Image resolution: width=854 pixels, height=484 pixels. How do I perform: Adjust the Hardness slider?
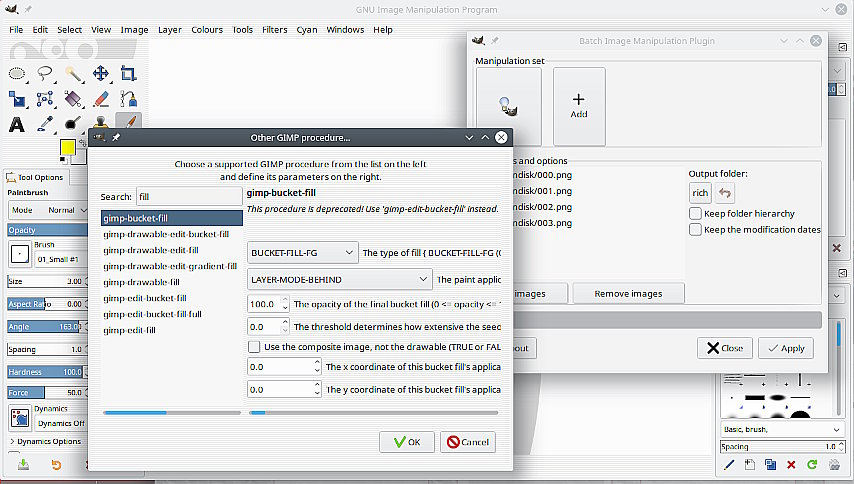click(x=45, y=372)
